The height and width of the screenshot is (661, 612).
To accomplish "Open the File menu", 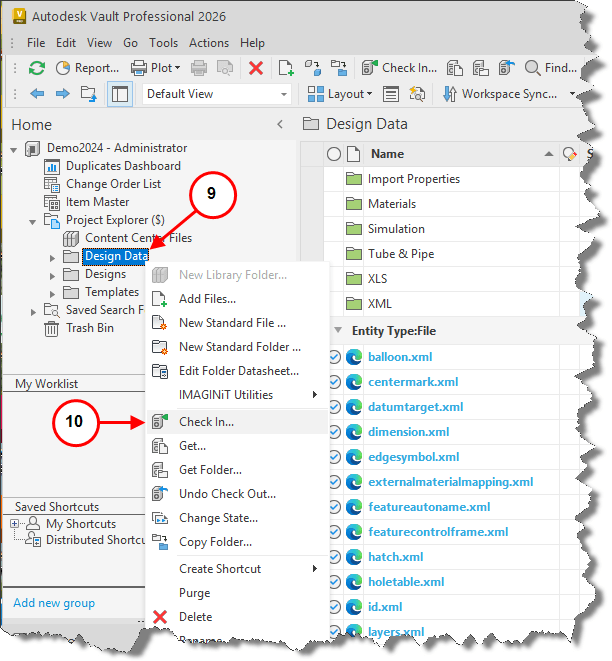I will click(36, 43).
